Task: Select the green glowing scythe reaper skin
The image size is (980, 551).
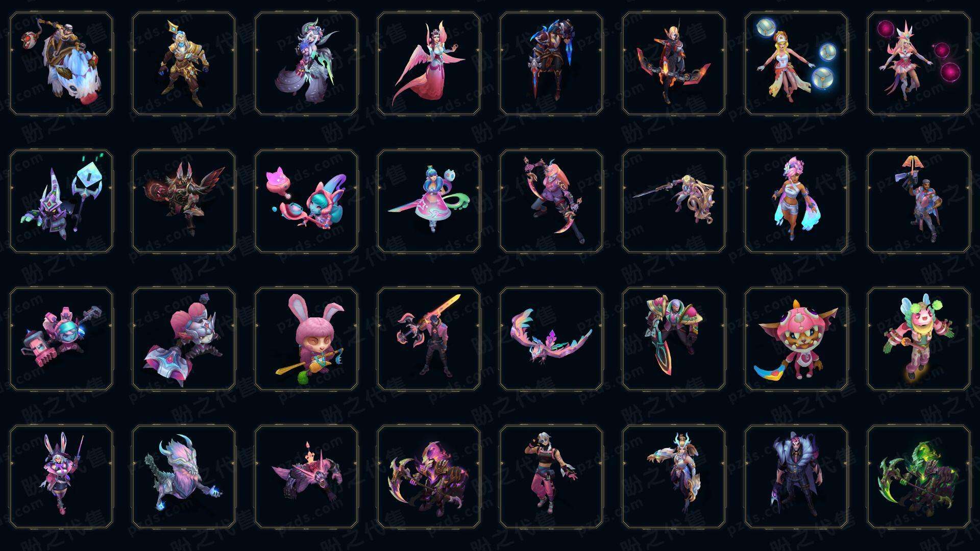Action: [x=919, y=477]
